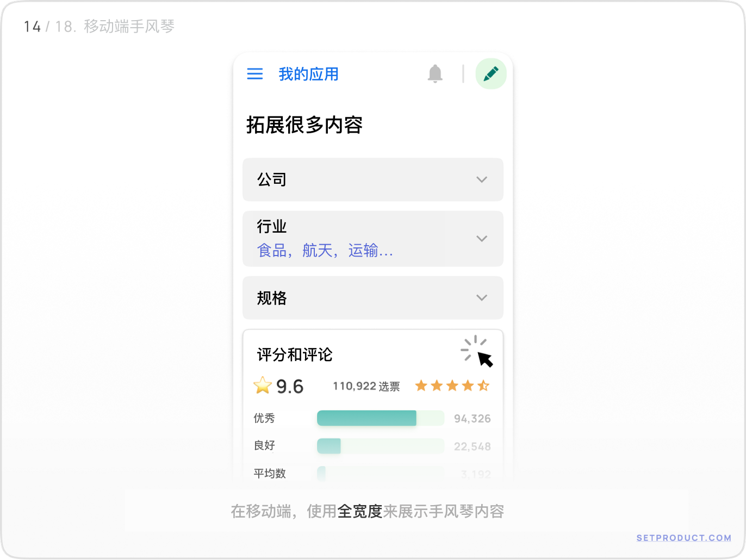Expand the 公司 accordion chevron
Screen dimensions: 746x560
pyautogui.click(x=482, y=179)
